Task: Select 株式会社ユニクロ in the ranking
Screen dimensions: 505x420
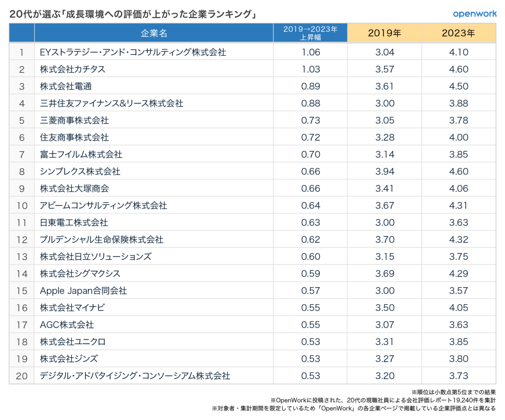Action: [x=73, y=342]
